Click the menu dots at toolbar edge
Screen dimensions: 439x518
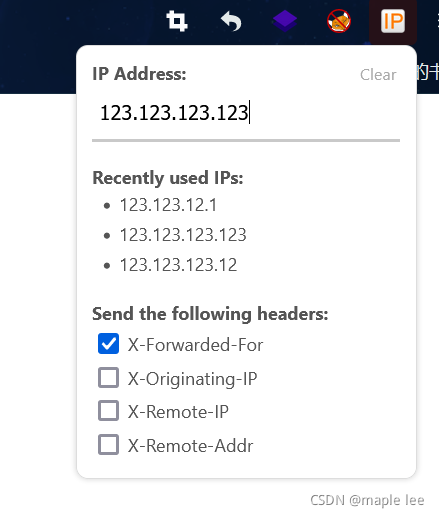[438, 21]
